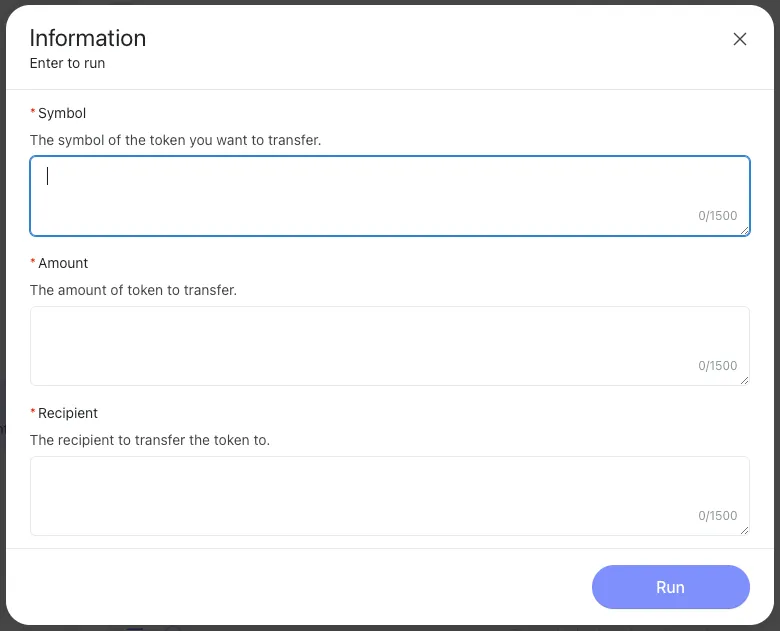The width and height of the screenshot is (780, 631).
Task: Click the Symbol field label
Action: click(x=62, y=113)
